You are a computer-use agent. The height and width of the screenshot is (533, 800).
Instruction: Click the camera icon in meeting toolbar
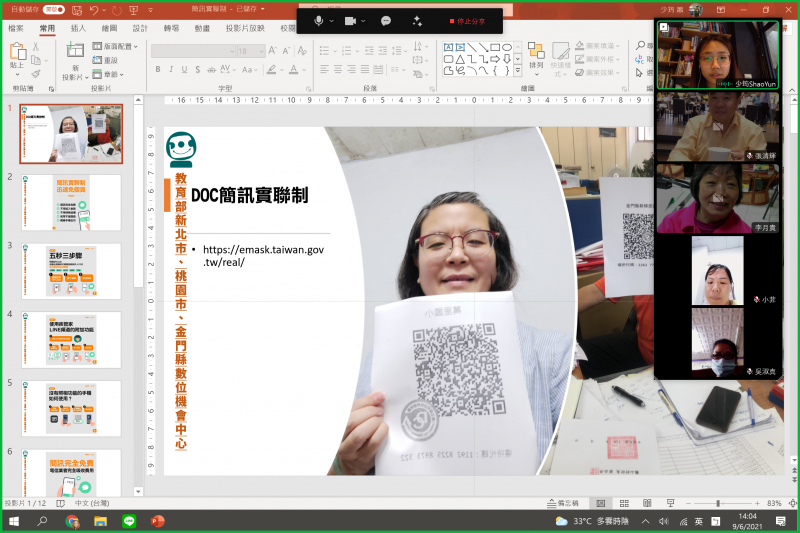pos(351,20)
